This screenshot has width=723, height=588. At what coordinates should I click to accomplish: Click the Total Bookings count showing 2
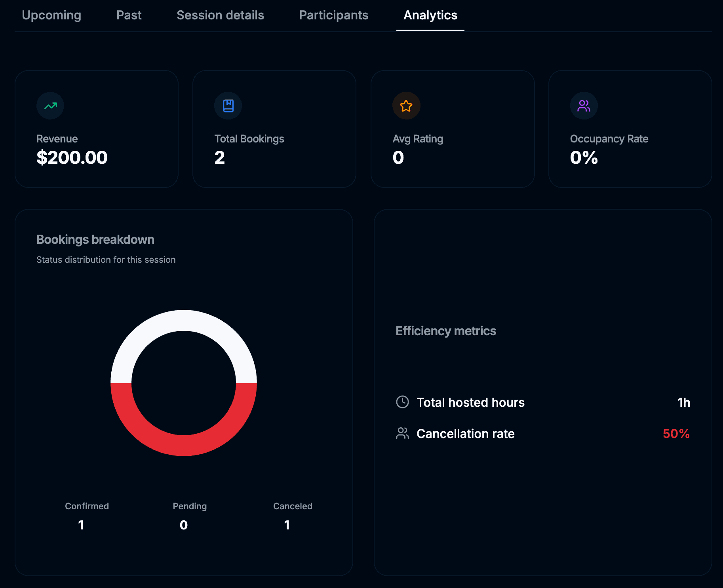click(220, 157)
